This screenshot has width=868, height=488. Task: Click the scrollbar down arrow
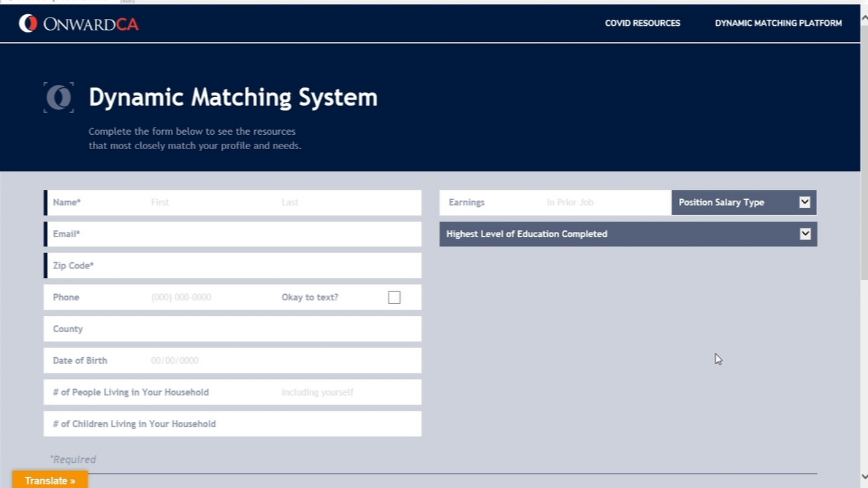point(864,476)
